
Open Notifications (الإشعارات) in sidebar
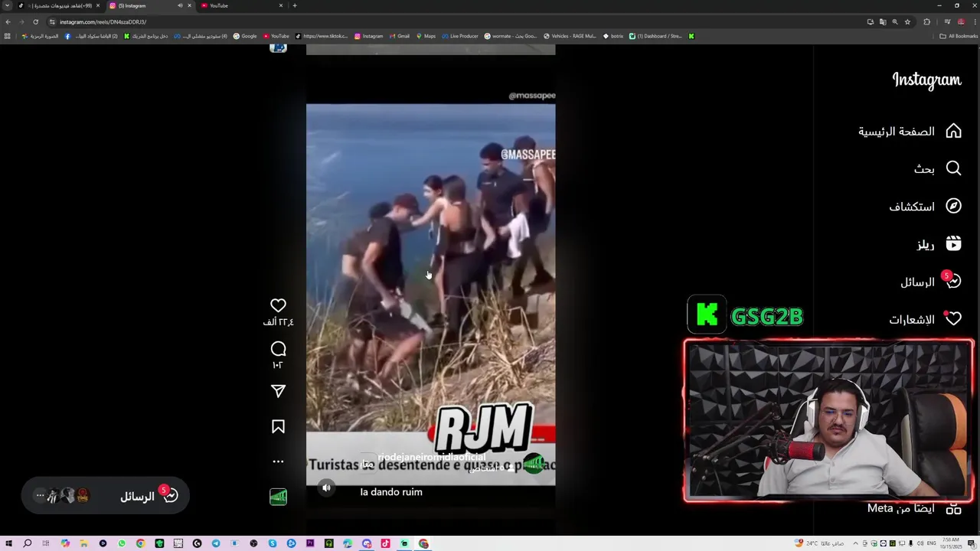point(925,319)
